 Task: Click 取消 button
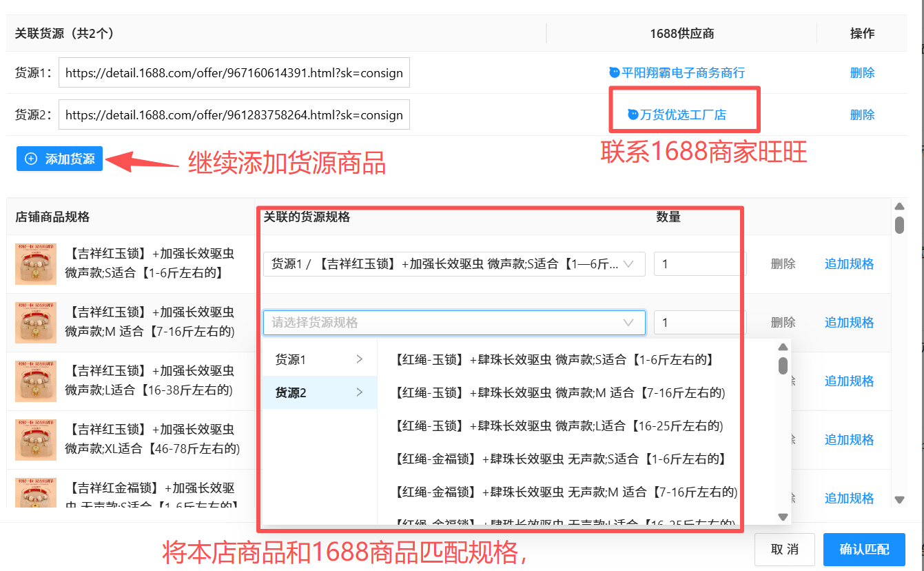click(785, 550)
